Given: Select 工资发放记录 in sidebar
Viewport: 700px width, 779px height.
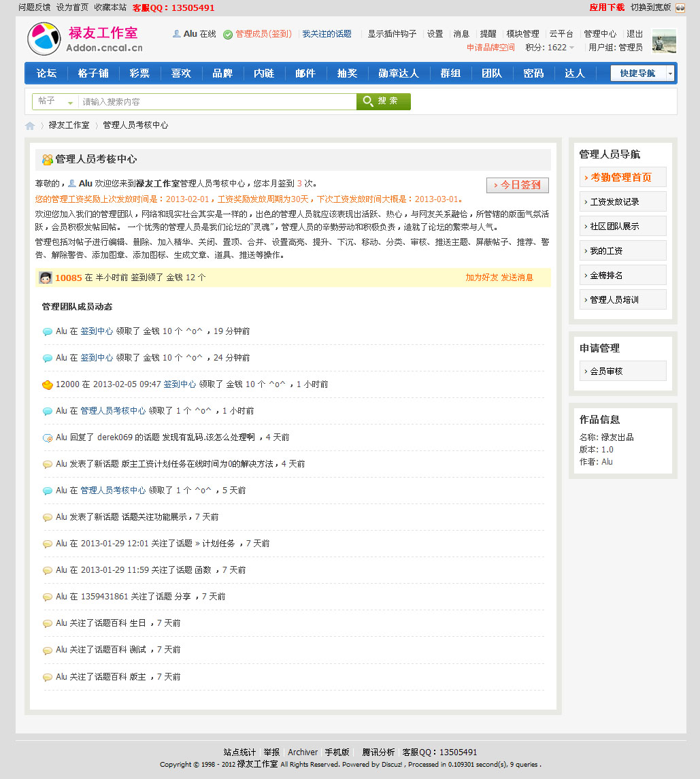Looking at the screenshot, I should point(622,201).
